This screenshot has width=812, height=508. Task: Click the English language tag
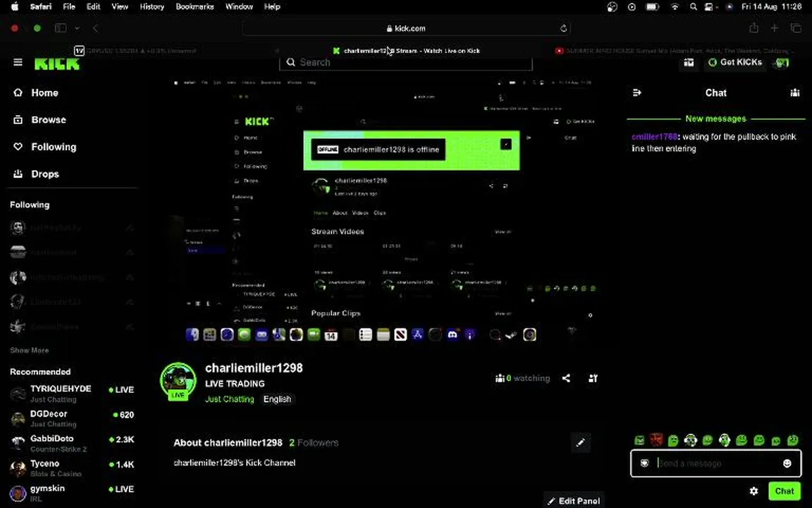277,399
